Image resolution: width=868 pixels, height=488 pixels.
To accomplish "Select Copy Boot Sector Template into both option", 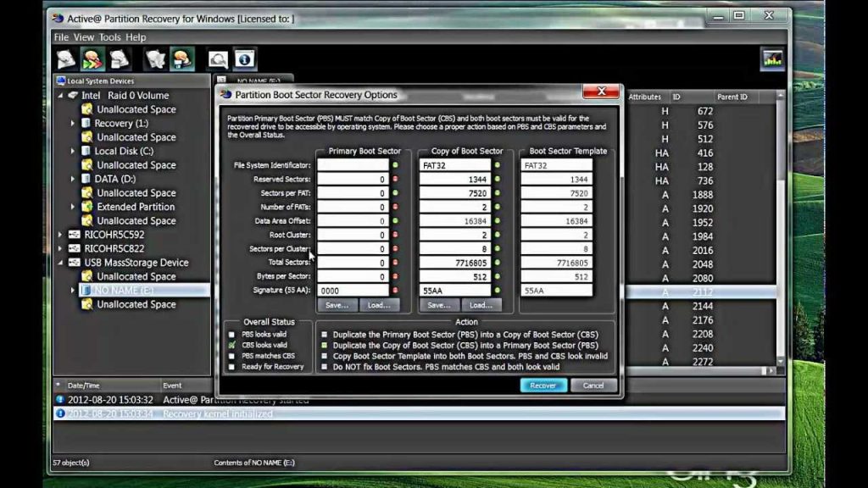I will point(325,356).
